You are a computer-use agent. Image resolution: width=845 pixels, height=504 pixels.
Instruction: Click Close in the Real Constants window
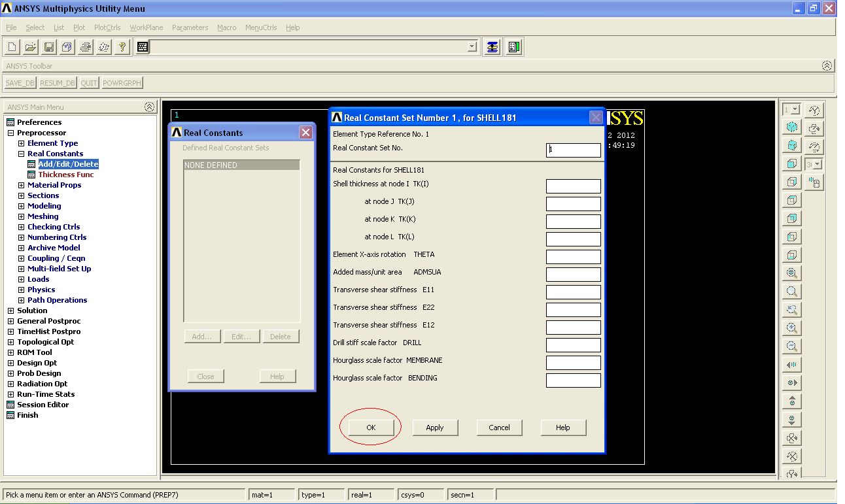coord(205,377)
